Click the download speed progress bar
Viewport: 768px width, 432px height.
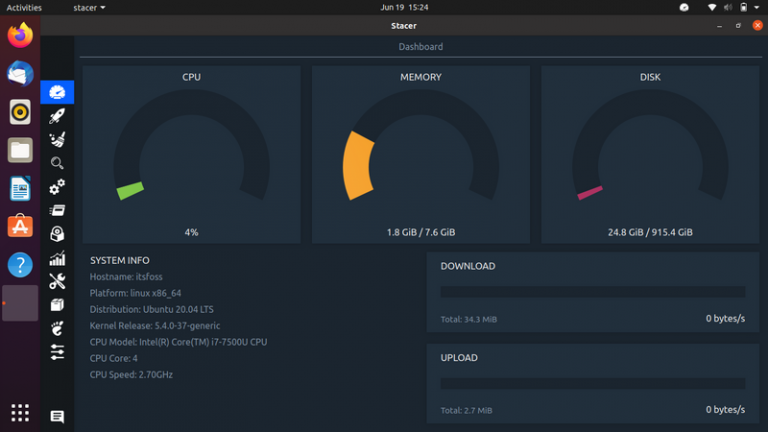(x=592, y=292)
